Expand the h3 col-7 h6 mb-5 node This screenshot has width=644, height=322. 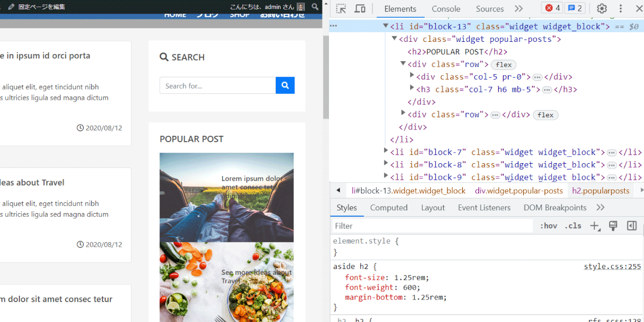[412, 88]
